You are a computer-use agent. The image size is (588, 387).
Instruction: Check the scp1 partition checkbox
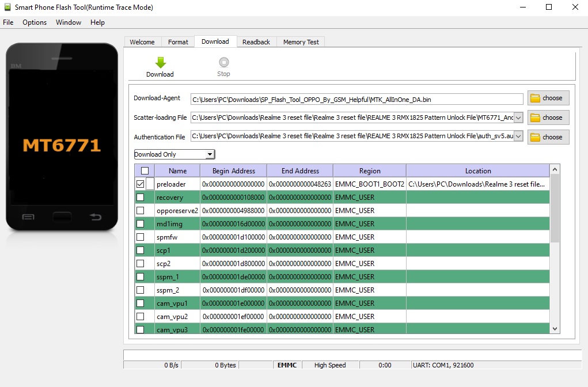pyautogui.click(x=141, y=250)
